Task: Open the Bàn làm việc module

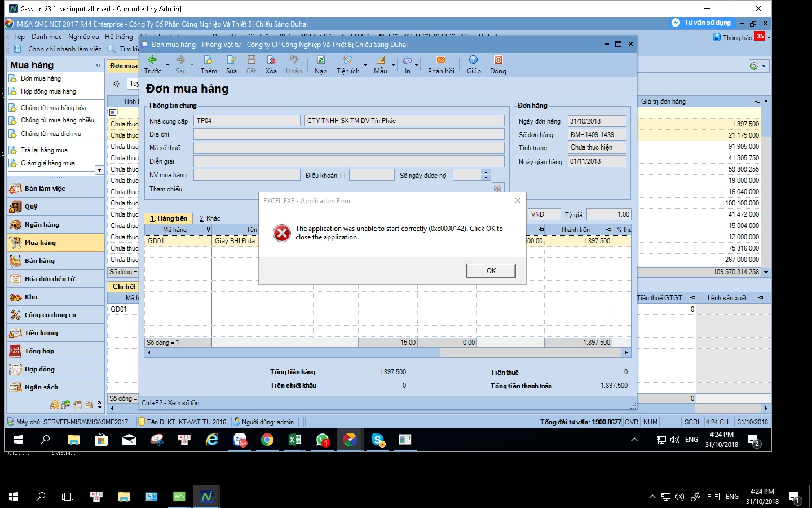Action: [55, 189]
